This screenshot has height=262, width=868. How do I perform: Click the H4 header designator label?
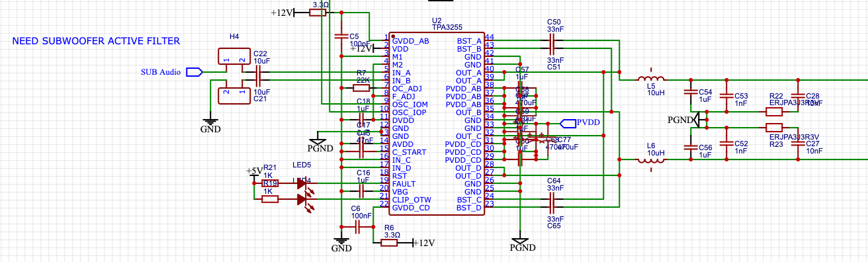pos(234,37)
